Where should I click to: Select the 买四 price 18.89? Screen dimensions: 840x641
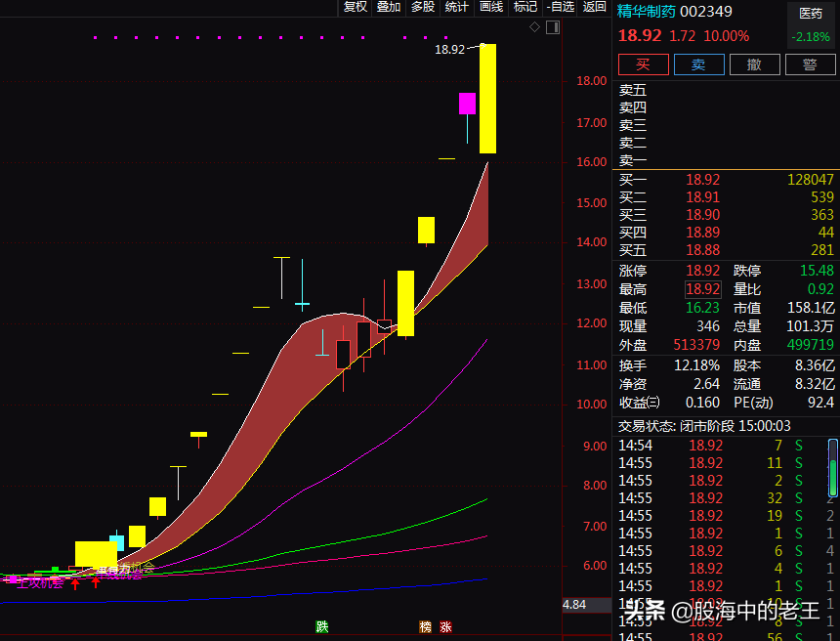pos(703,233)
